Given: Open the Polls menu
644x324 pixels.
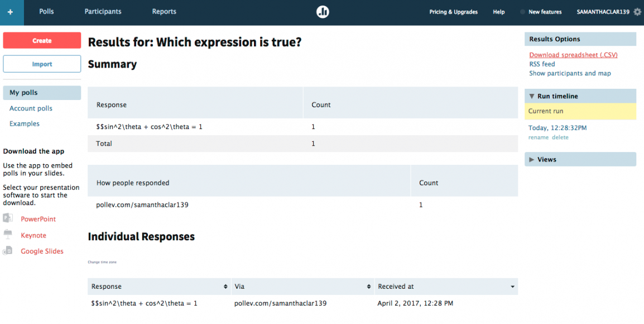Looking at the screenshot, I should tap(46, 11).
